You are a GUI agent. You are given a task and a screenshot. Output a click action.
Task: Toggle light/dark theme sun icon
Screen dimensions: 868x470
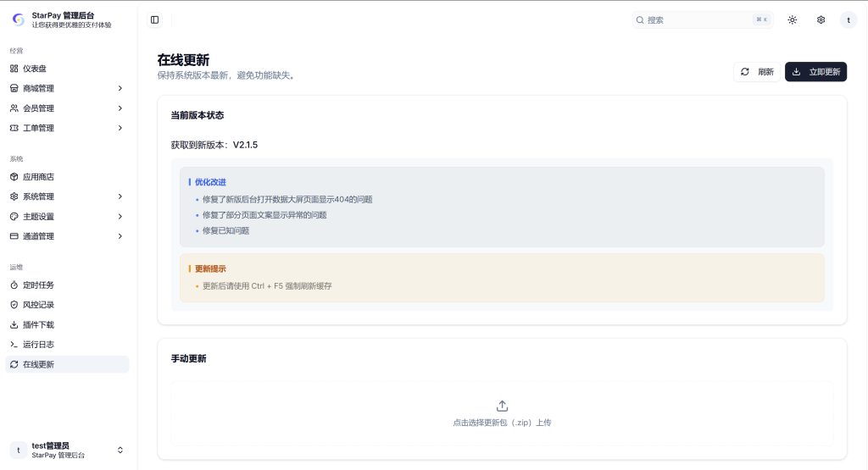793,20
